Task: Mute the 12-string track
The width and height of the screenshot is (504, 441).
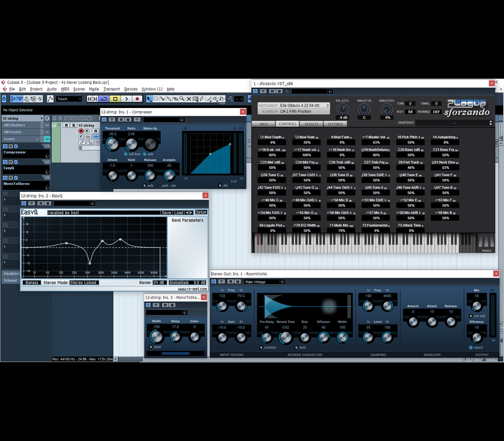Action: point(66,125)
